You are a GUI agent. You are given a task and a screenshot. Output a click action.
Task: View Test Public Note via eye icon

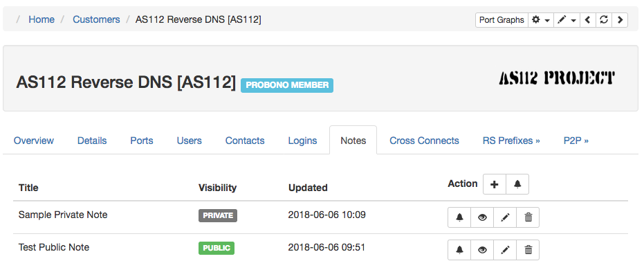click(483, 250)
